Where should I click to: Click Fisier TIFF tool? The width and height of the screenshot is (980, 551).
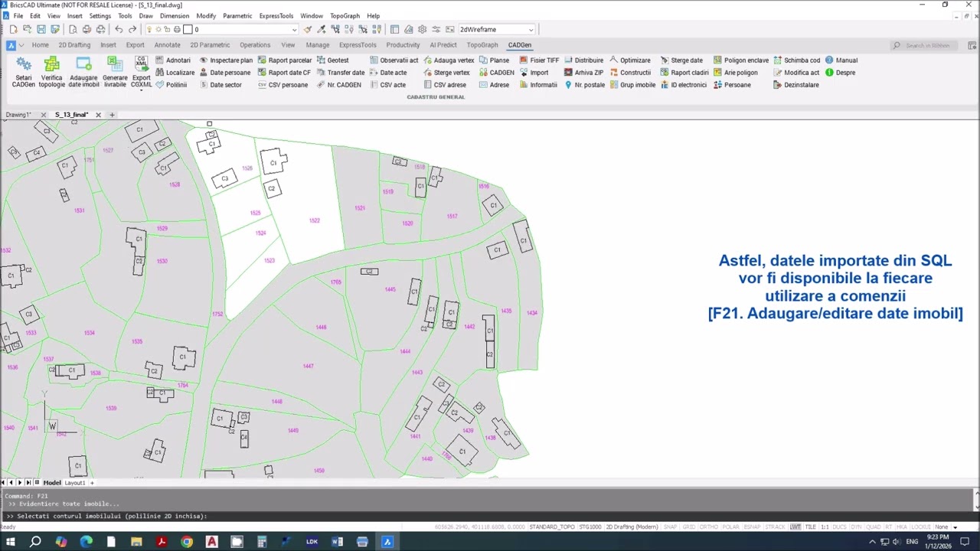pos(539,60)
